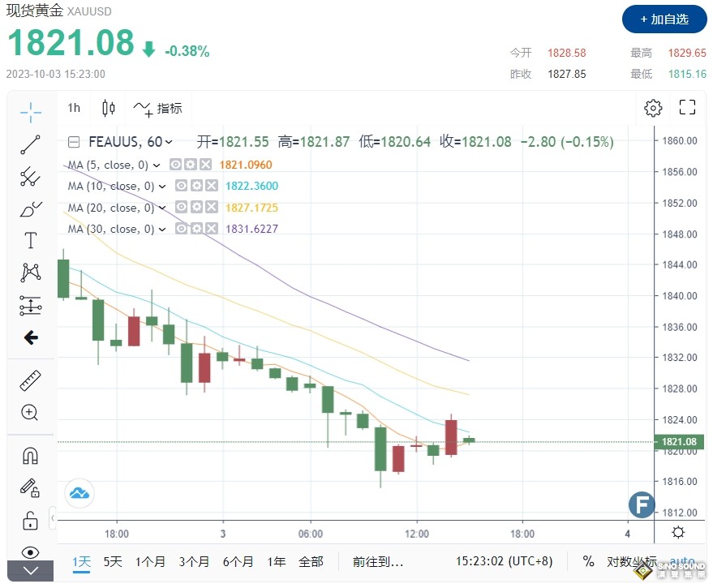
Task: Open chart settings gear icon
Action: [x=653, y=108]
